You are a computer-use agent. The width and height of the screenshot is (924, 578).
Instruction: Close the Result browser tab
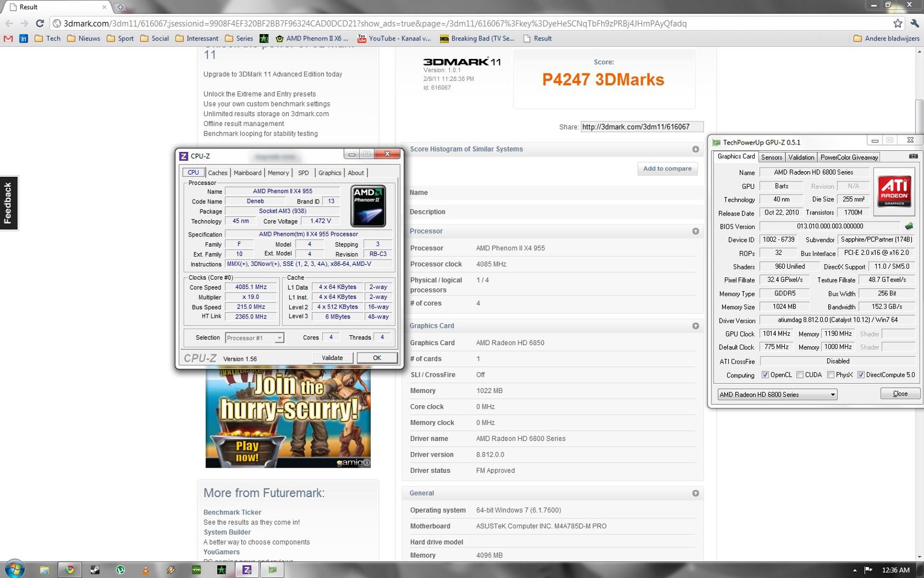click(105, 7)
